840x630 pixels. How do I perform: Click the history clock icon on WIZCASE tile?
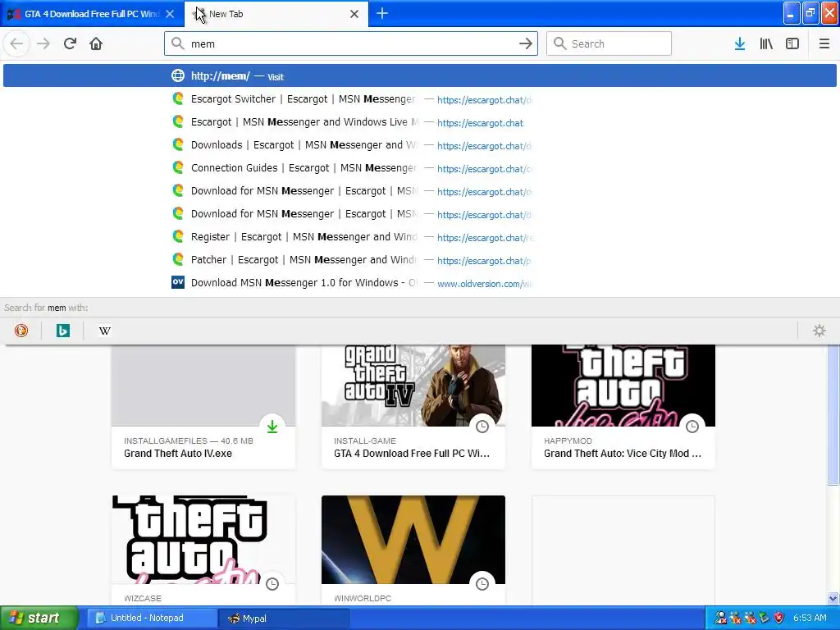(x=272, y=584)
